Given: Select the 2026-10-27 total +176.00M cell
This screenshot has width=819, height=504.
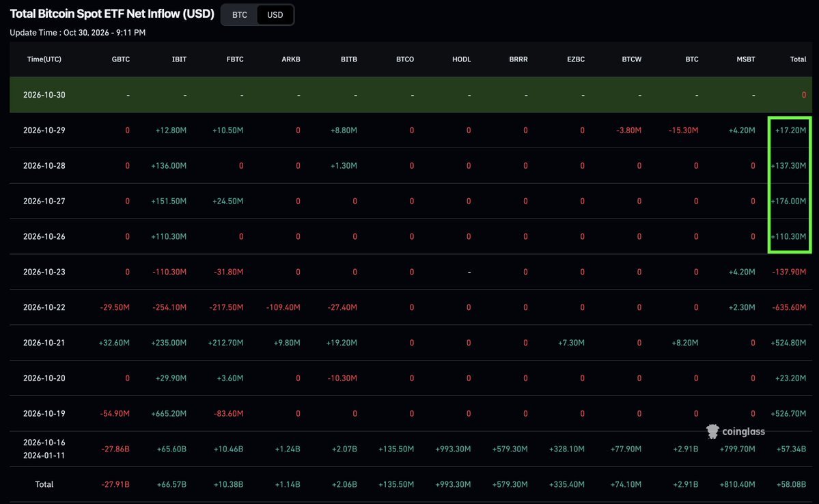Looking at the screenshot, I should click(x=788, y=201).
